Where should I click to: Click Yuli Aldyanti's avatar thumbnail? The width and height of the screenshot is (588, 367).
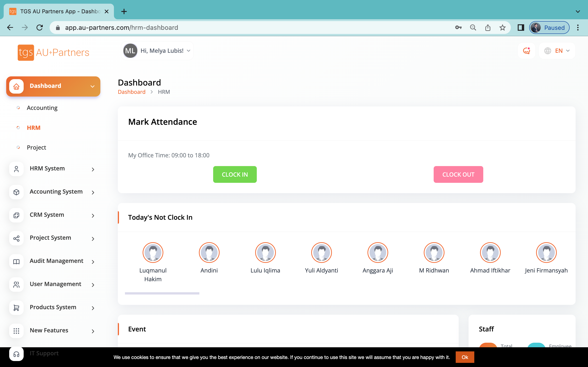pyautogui.click(x=321, y=253)
